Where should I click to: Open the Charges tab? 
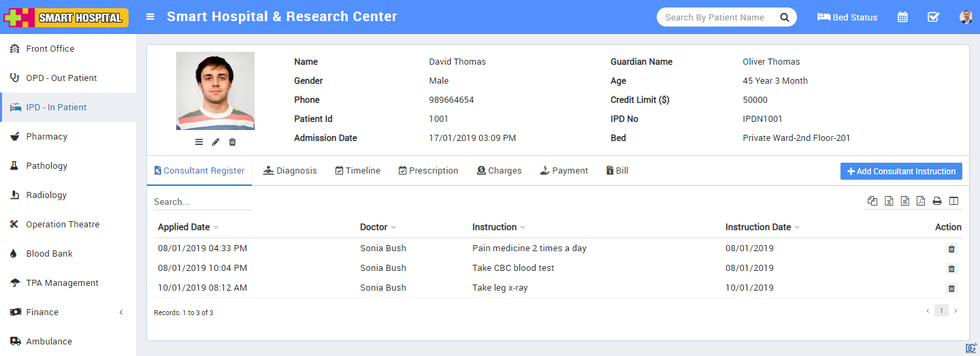(499, 171)
